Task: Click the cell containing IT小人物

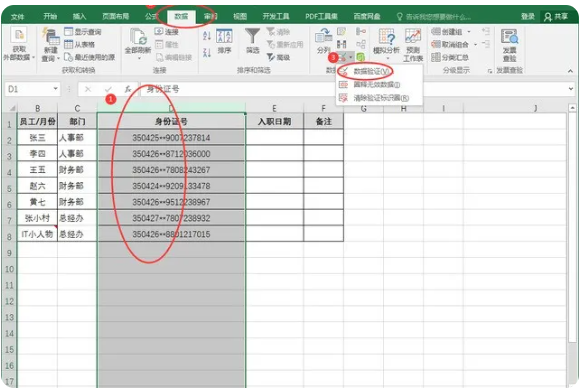Action: (37, 234)
